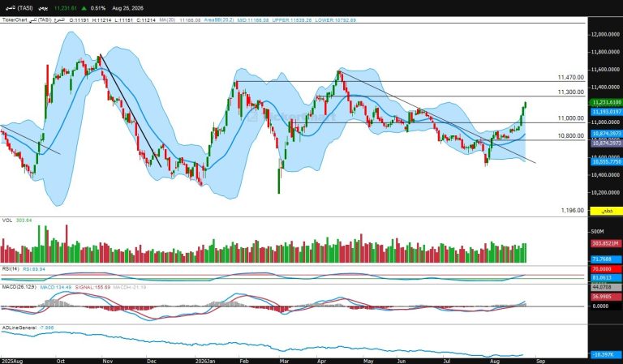
Task: Select the ADLineGeneral indicator title
Action: pyautogui.click(x=19, y=328)
